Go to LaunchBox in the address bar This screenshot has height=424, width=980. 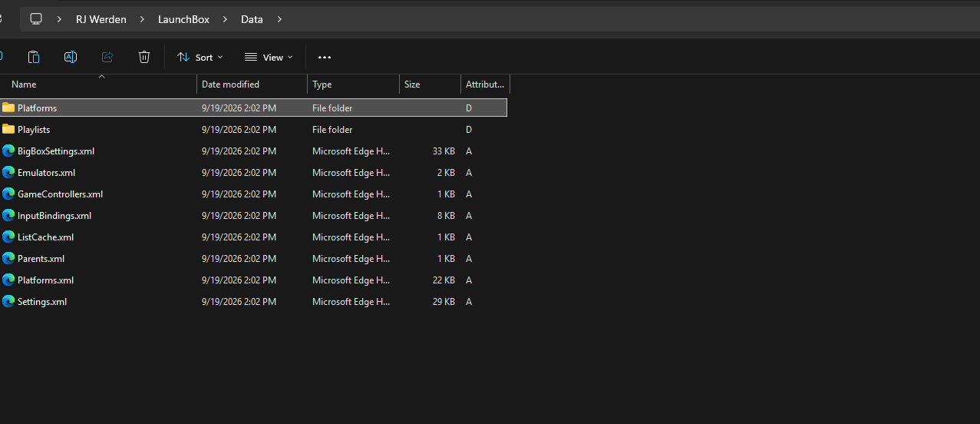pos(183,19)
